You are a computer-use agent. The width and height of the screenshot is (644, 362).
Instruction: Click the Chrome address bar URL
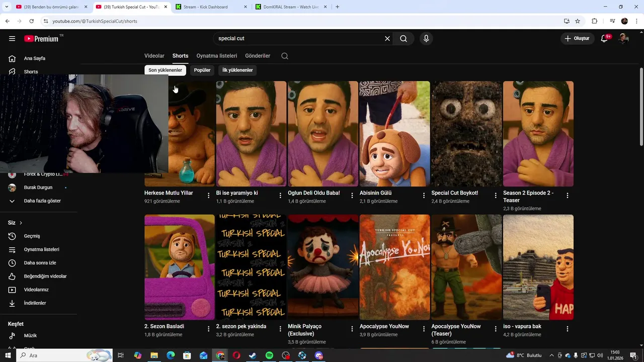click(95, 21)
